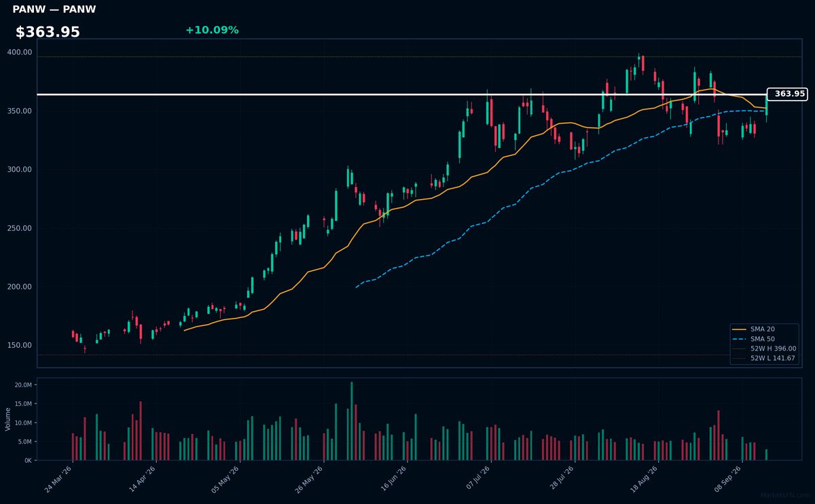Click the 28 Jul '26 date label
815x504 pixels.
click(562, 480)
